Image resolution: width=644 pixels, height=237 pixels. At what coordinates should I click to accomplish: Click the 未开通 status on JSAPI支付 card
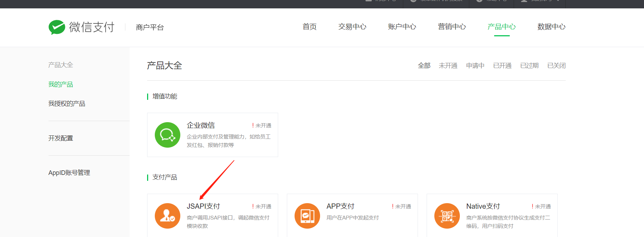262,207
